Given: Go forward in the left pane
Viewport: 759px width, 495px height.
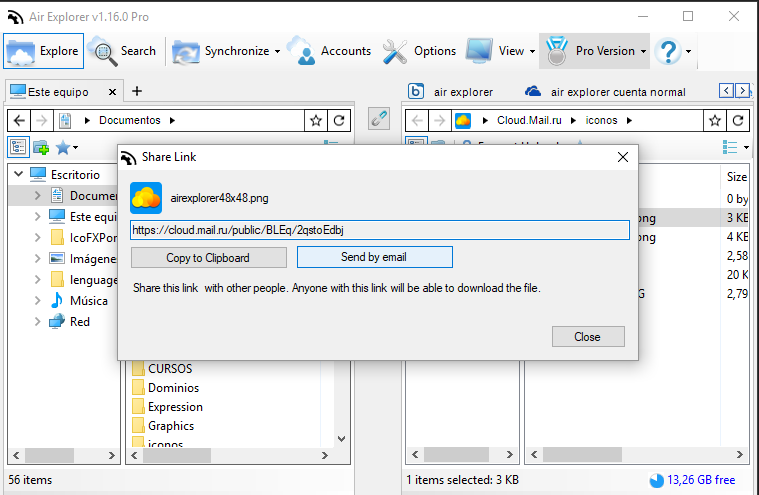Looking at the screenshot, I should pos(42,120).
